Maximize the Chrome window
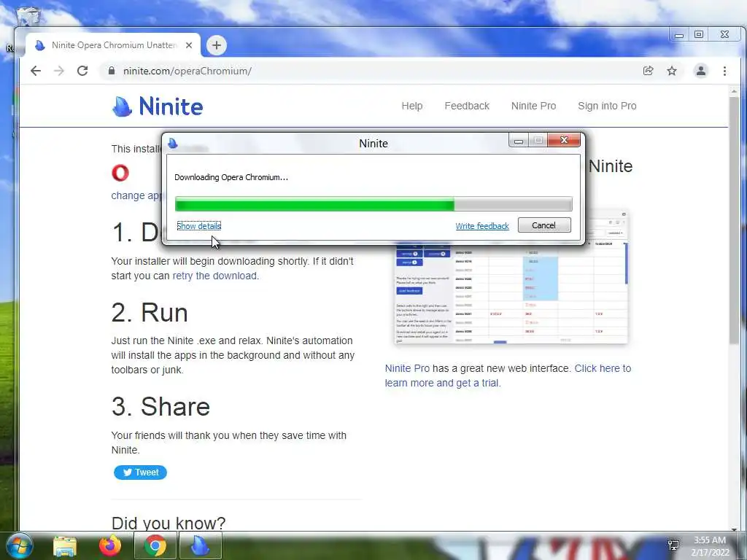This screenshot has height=560, width=747. coord(698,35)
